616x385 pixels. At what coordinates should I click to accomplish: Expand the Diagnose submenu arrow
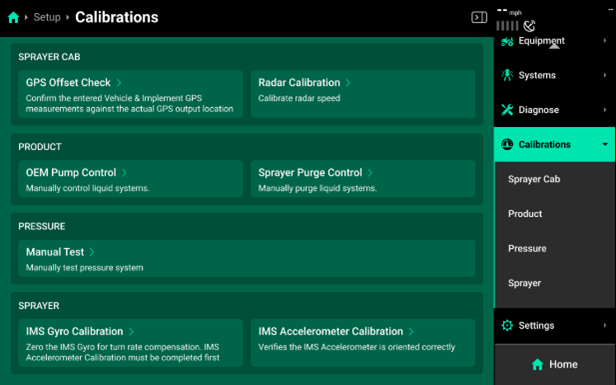pos(605,110)
